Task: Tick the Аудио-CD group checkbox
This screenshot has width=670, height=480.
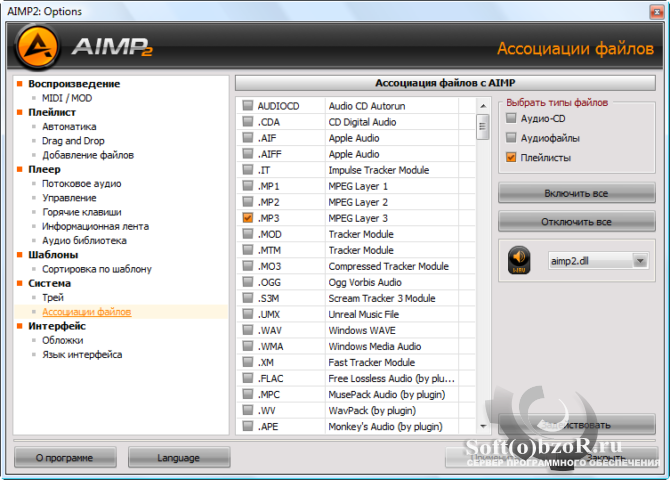Action: [x=511, y=118]
